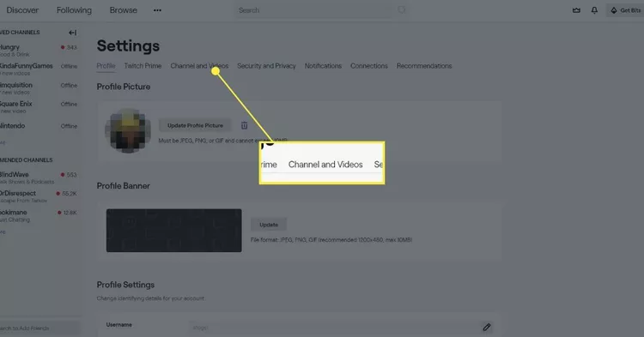Click the pixelated profile picture avatar

click(128, 131)
